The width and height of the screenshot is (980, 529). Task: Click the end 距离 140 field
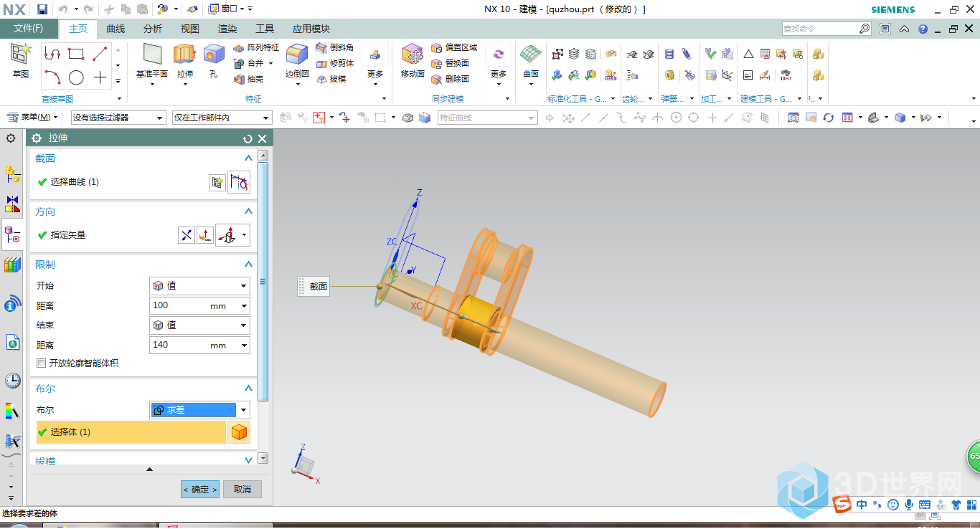coord(199,345)
